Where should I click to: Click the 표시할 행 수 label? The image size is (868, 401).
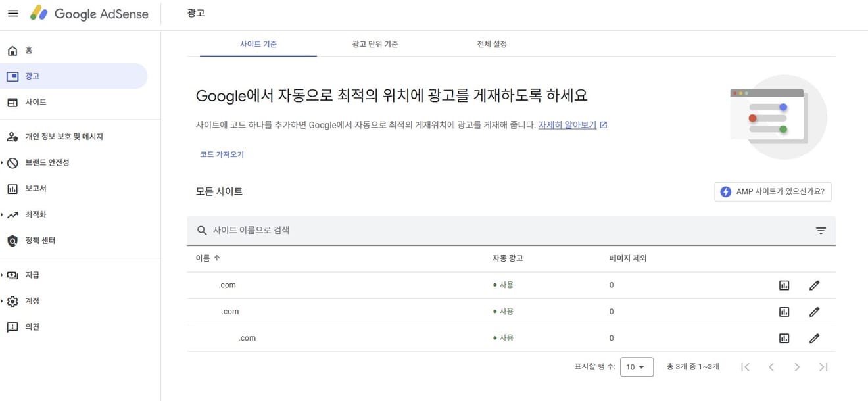coord(594,367)
